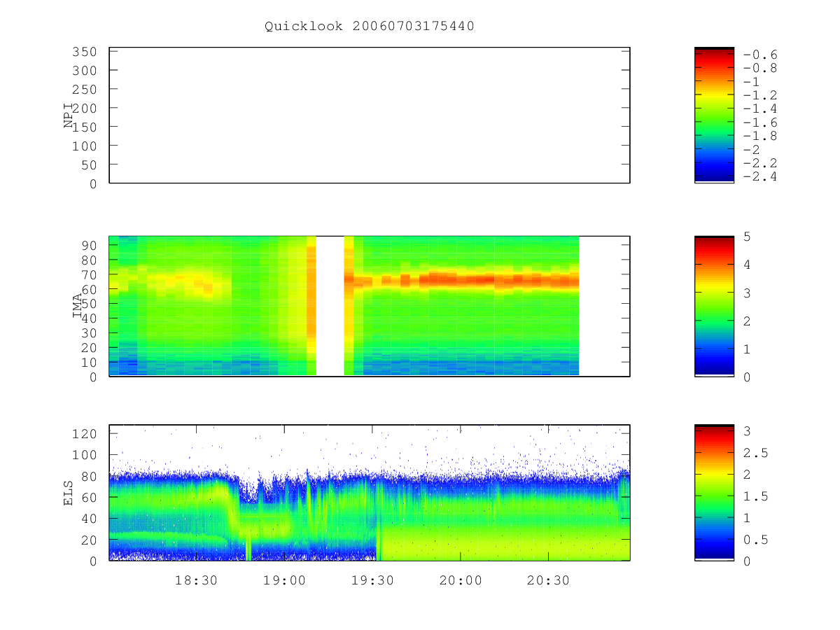This screenshot has height=630, width=840.
Task: Click the Quicklook 20060703175440 title
Action: click(x=370, y=27)
